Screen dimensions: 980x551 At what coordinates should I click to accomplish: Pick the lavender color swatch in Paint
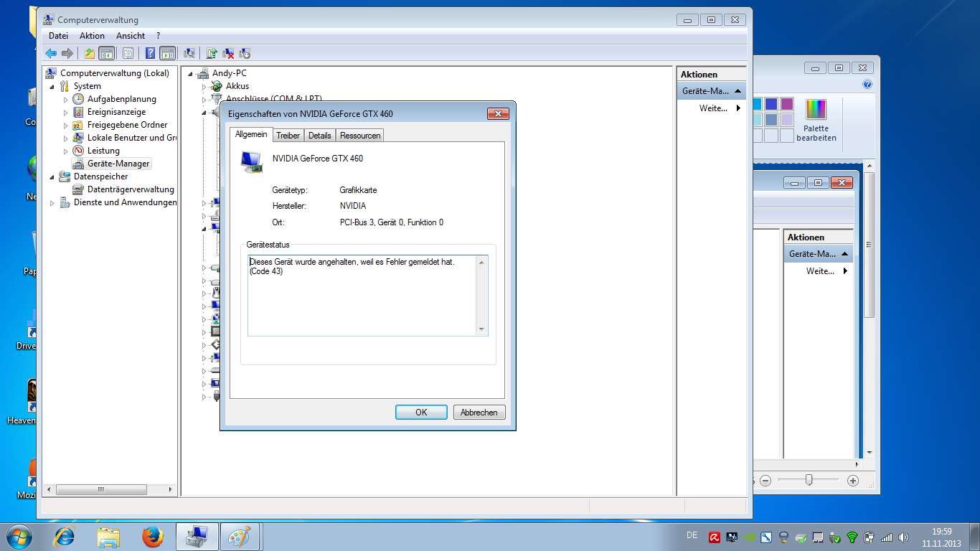pos(787,120)
